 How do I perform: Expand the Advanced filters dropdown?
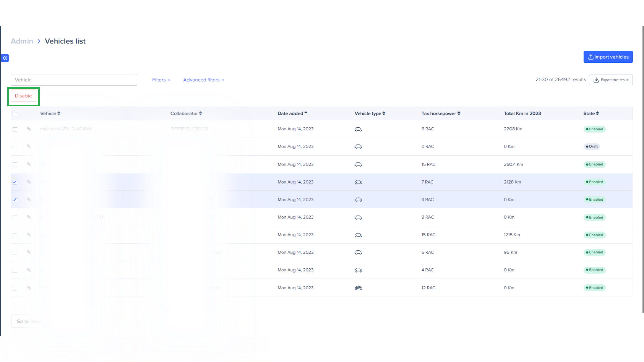[204, 80]
